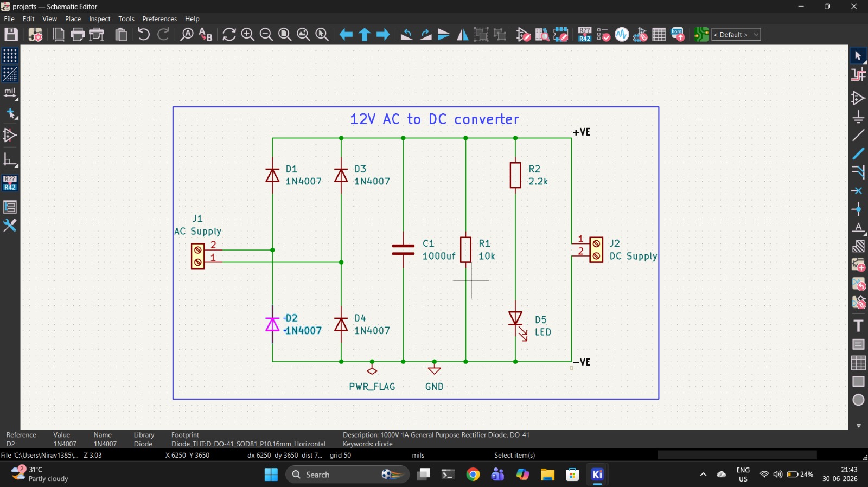The height and width of the screenshot is (487, 868).
Task: Pick the Place Junction tool
Action: coord(858,209)
